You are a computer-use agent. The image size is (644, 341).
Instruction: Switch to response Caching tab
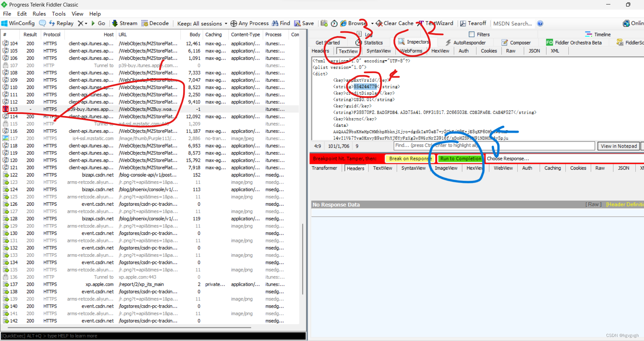click(552, 168)
